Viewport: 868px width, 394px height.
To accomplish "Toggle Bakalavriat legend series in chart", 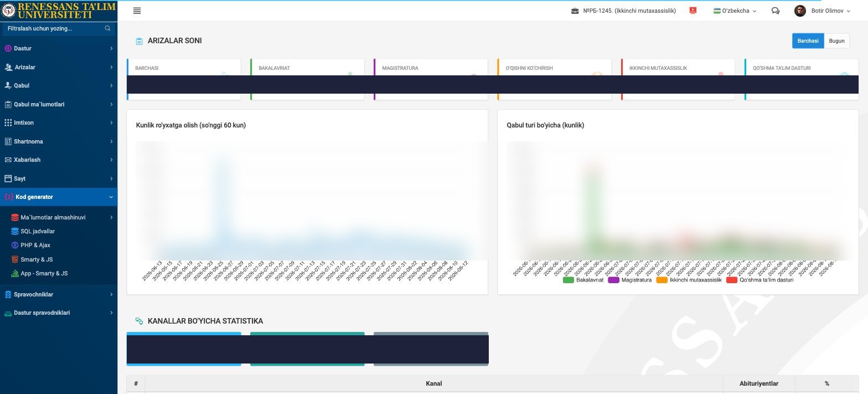I will 583,280.
